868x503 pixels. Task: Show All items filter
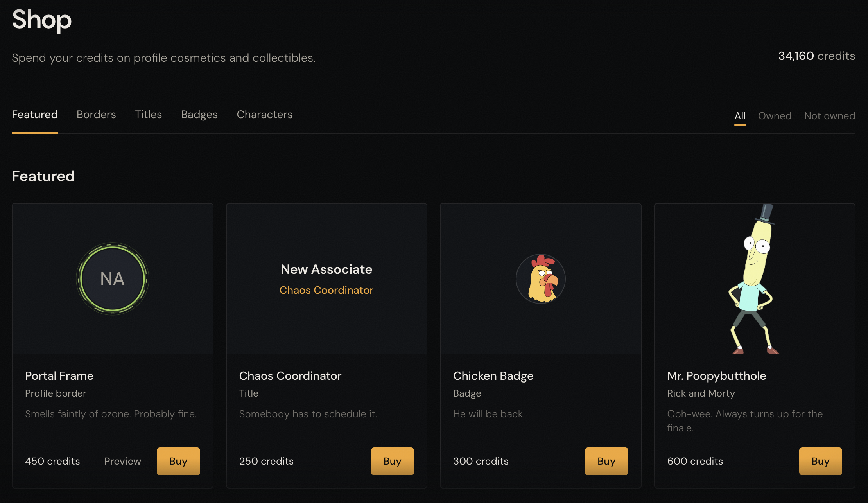(x=740, y=116)
